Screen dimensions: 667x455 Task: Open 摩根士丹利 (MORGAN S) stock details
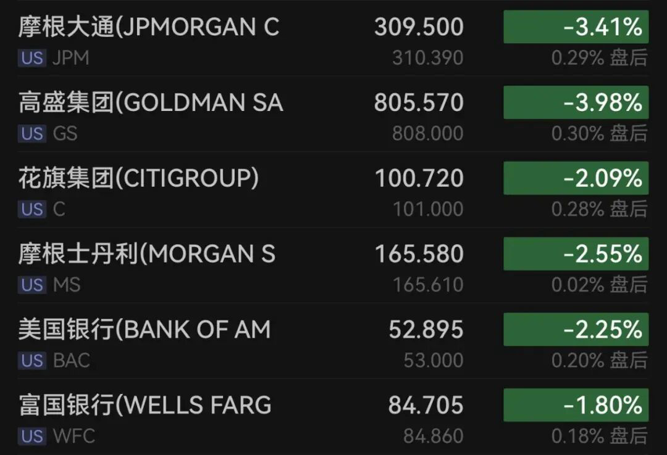pyautogui.click(x=147, y=254)
